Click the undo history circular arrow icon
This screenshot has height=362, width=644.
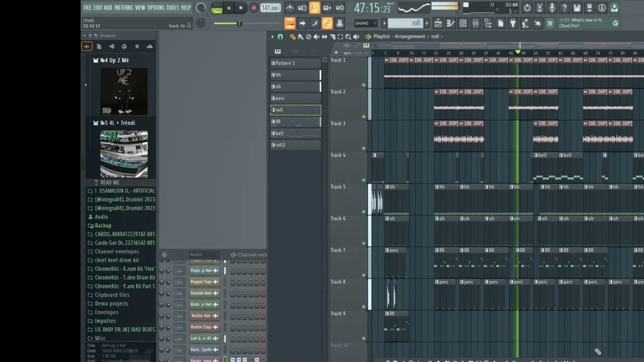(x=527, y=8)
